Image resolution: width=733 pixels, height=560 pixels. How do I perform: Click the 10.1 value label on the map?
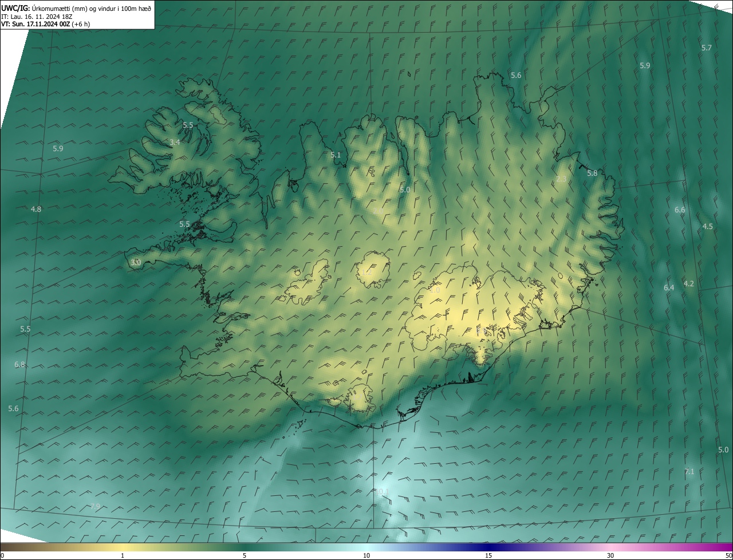tap(382, 491)
